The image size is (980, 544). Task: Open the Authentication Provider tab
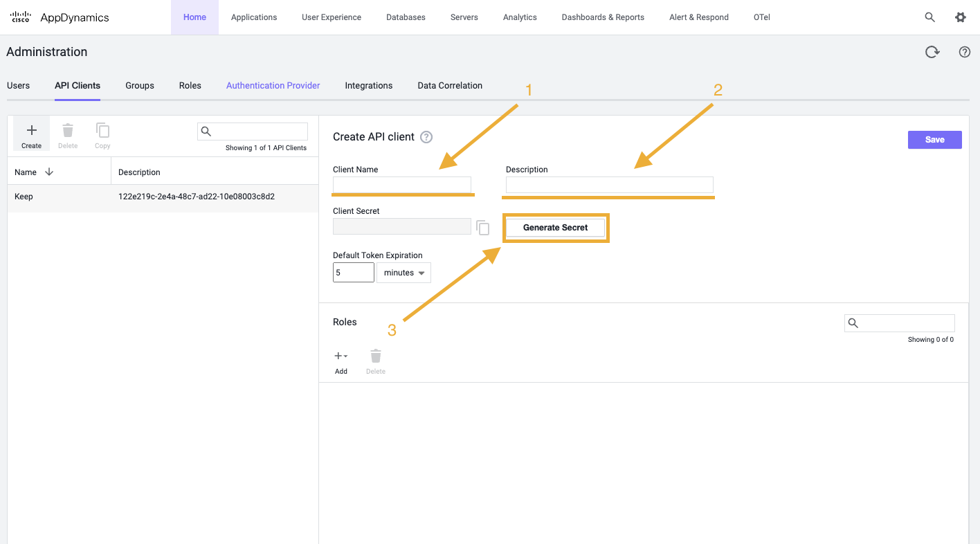pos(273,86)
